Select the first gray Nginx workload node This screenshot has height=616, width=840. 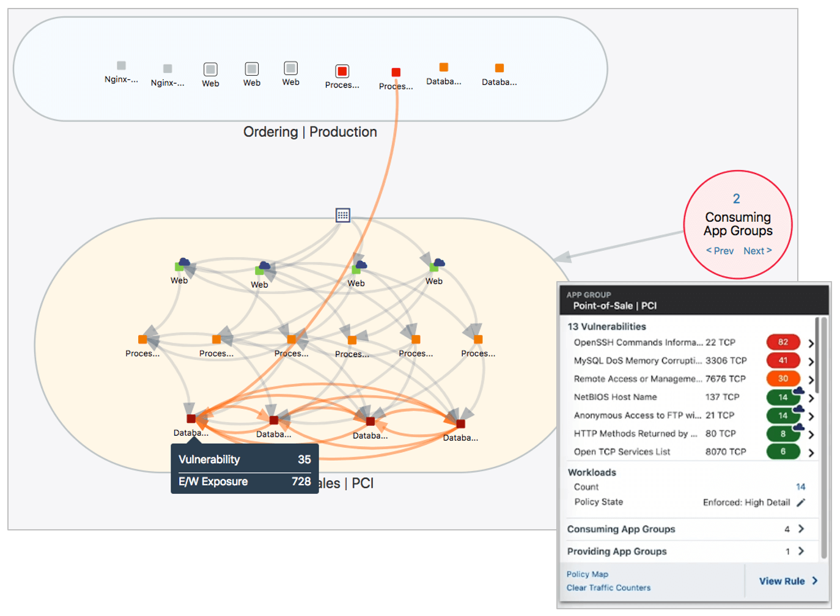pos(122,65)
